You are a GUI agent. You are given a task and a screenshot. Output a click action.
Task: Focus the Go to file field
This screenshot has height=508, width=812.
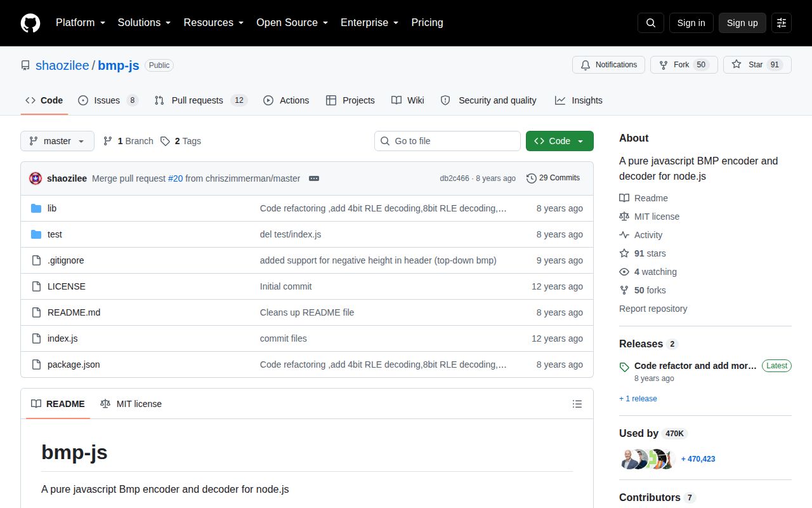(x=447, y=141)
